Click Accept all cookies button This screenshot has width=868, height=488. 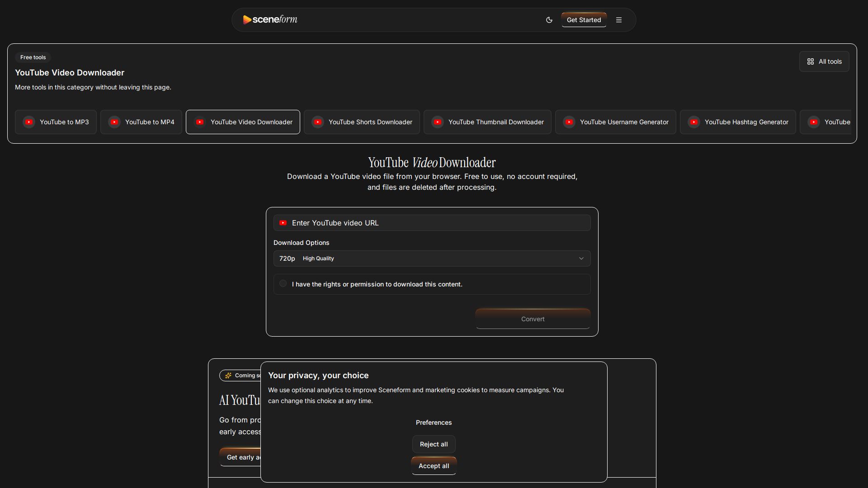click(x=434, y=466)
